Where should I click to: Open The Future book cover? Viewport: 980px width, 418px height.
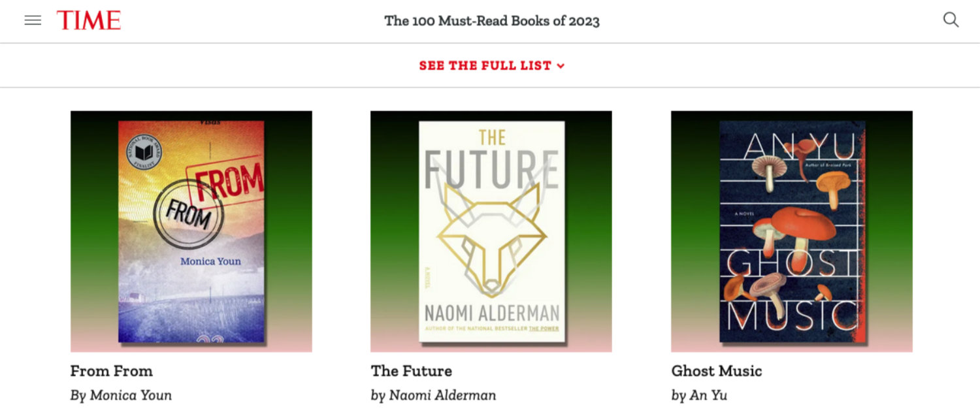(x=491, y=231)
